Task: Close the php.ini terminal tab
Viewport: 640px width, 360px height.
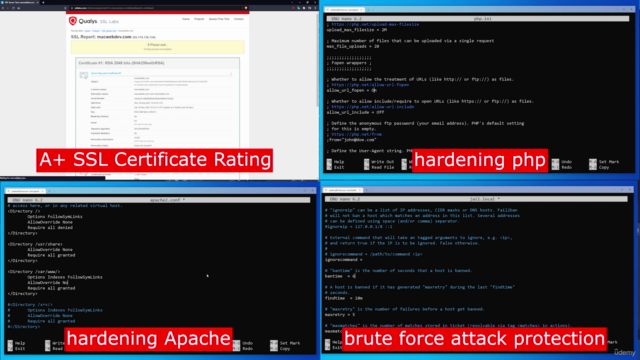Action: (361, 9)
